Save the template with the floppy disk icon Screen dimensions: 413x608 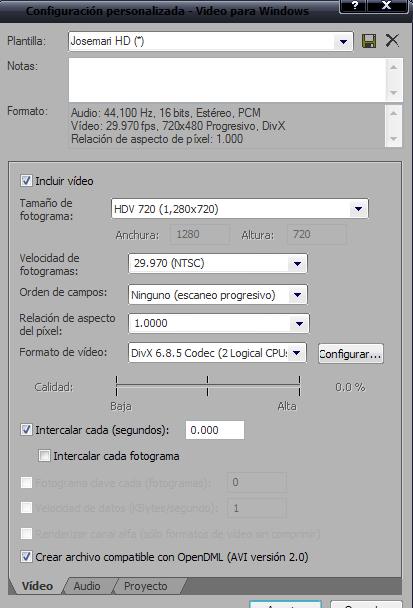pos(369,41)
